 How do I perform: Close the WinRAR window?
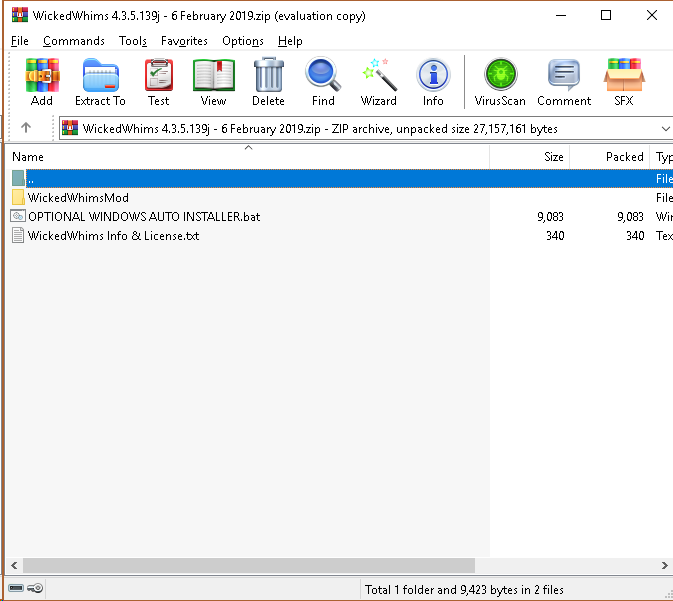pos(652,15)
